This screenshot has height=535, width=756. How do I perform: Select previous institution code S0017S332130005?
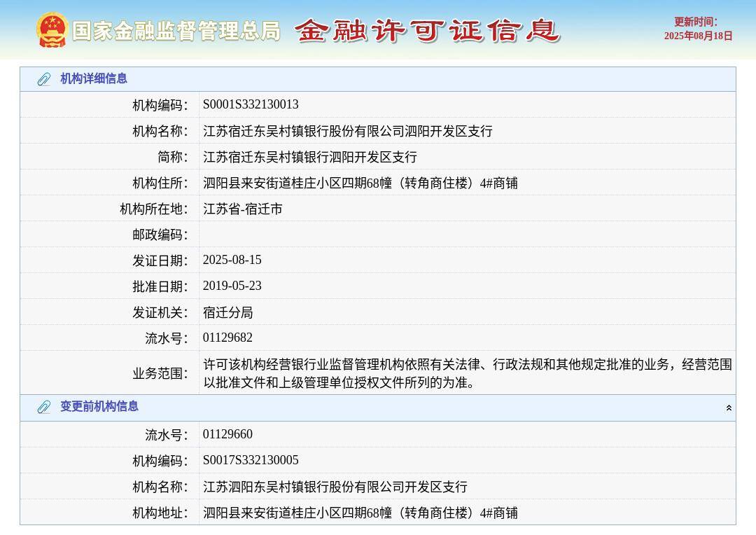point(251,460)
